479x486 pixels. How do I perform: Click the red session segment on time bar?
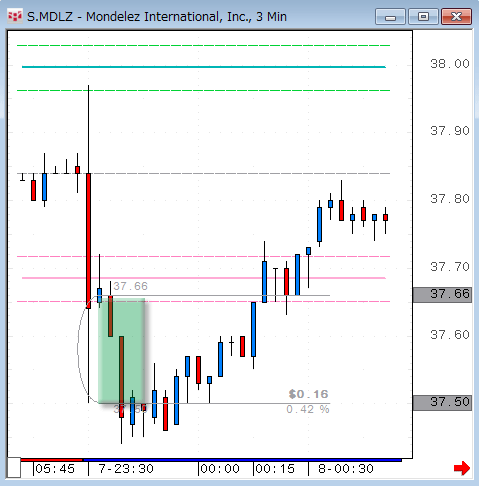coord(52,460)
